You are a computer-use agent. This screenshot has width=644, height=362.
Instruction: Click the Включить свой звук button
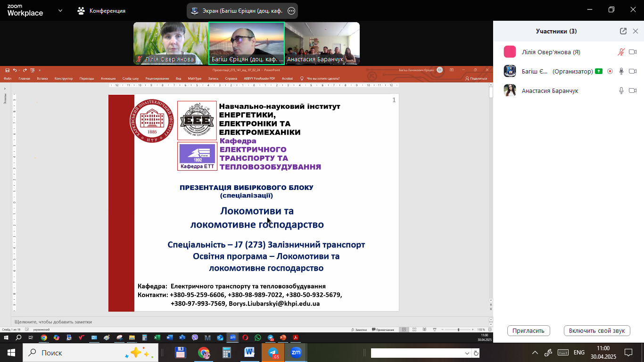tap(597, 330)
